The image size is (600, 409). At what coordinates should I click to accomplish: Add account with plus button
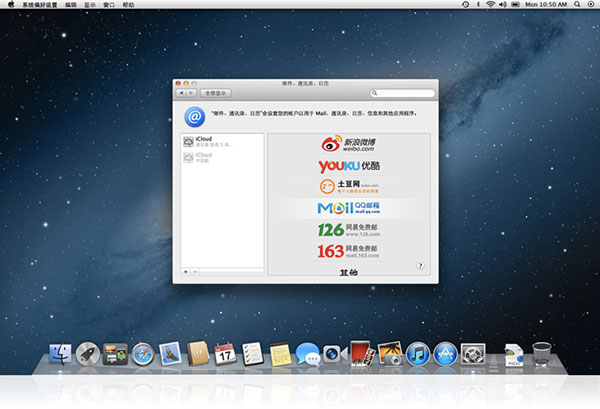click(186, 272)
